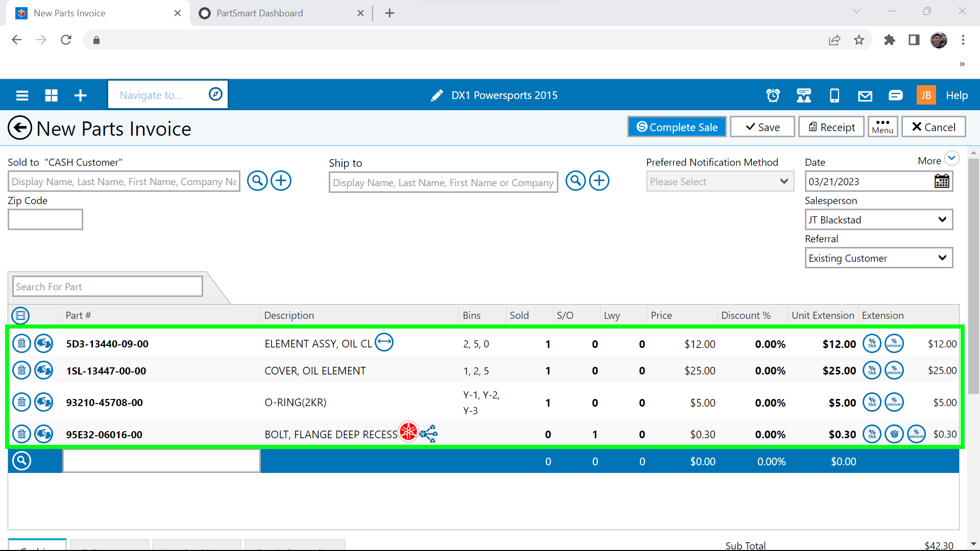
Task: Click the grid apps icon in header
Action: point(51,95)
